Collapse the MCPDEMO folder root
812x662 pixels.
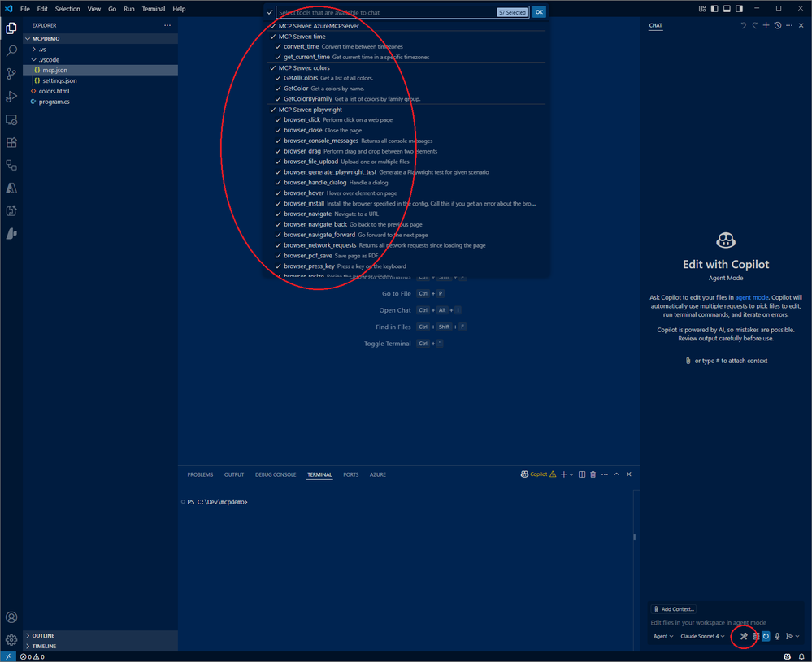click(x=101, y=38)
